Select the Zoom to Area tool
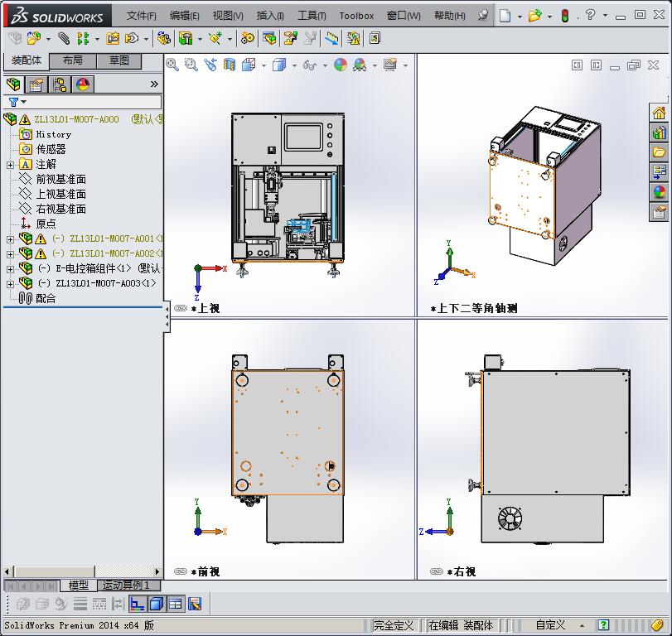 tap(191, 65)
